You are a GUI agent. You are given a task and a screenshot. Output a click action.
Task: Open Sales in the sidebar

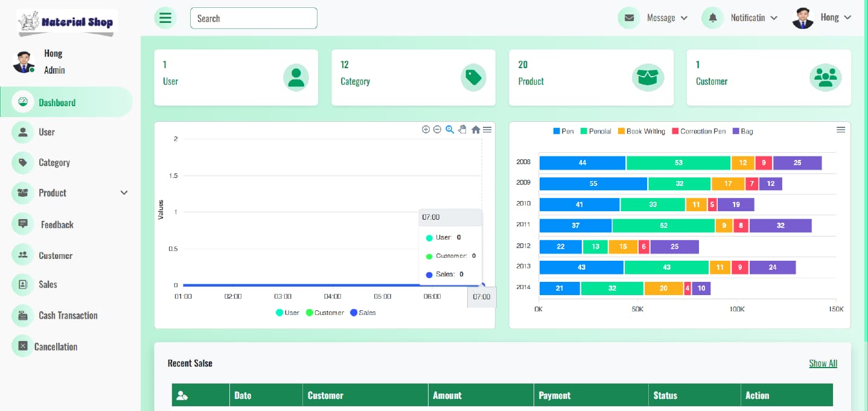[48, 284]
